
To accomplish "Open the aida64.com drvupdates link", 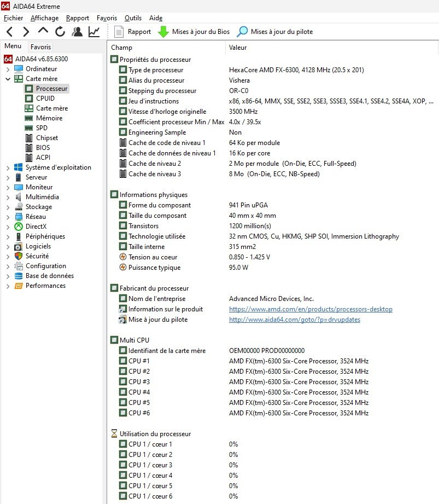I will tap(295, 320).
